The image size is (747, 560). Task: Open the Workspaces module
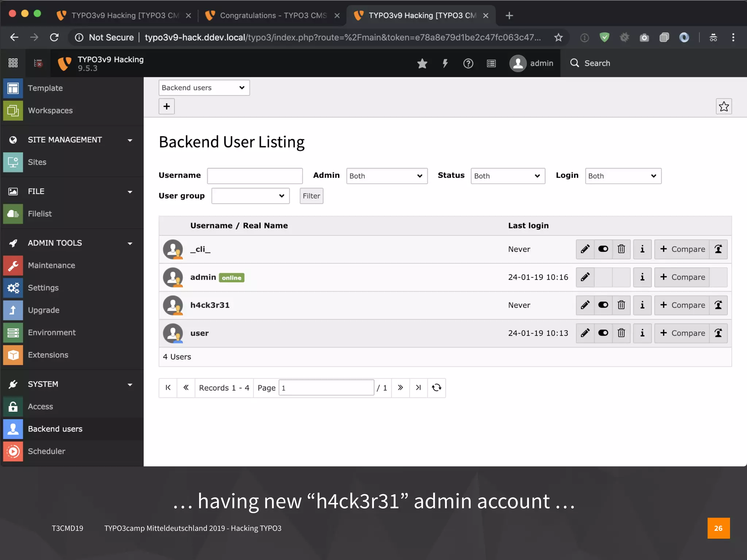(x=72, y=110)
